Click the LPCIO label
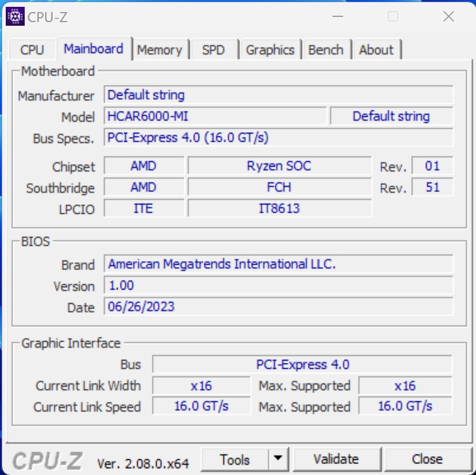The image size is (476, 475). (x=77, y=210)
